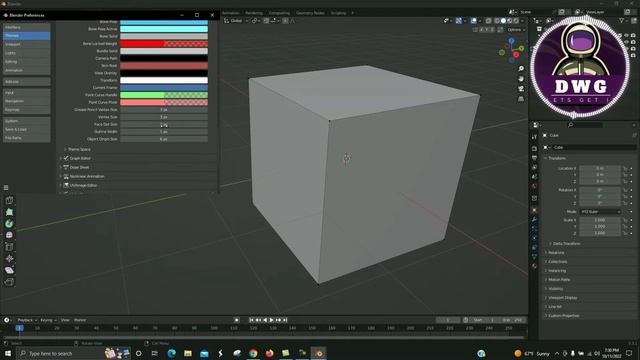Open the rotation Mode XYZ Euler dropdown

point(600,212)
